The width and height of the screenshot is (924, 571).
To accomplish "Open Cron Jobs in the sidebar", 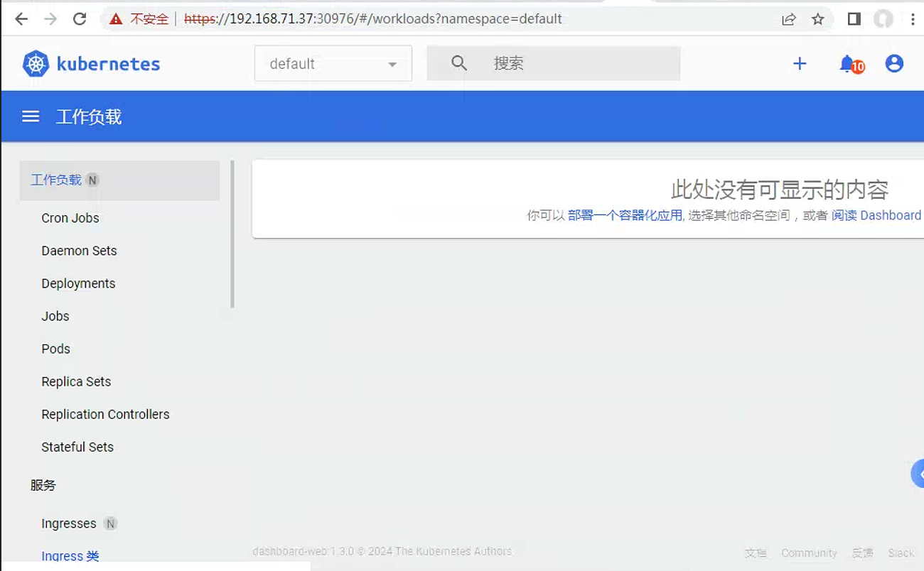I will click(x=70, y=218).
